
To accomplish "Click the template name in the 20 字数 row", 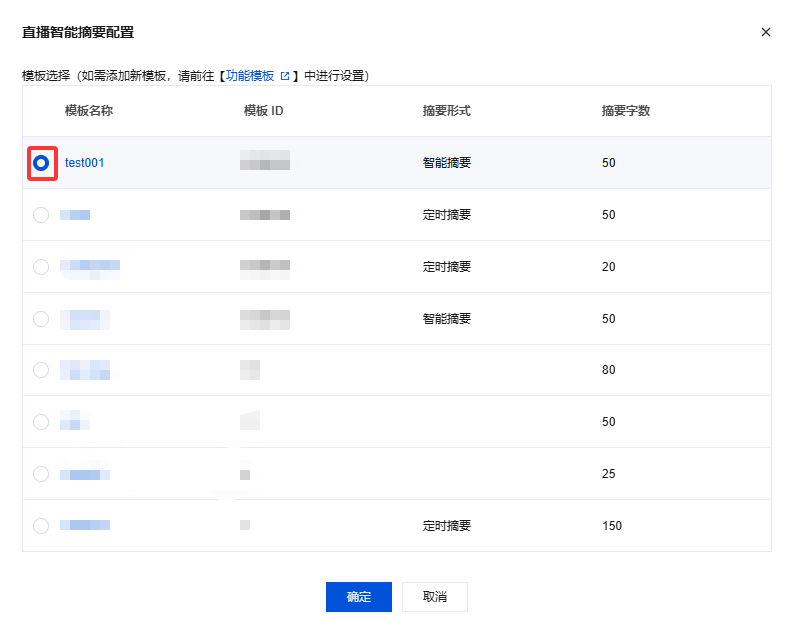I will [x=90, y=267].
